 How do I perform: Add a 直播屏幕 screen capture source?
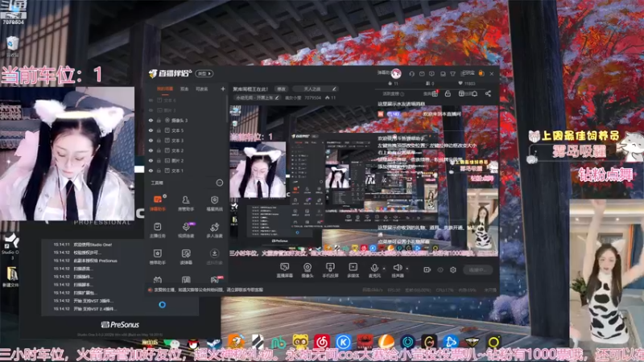(284, 270)
